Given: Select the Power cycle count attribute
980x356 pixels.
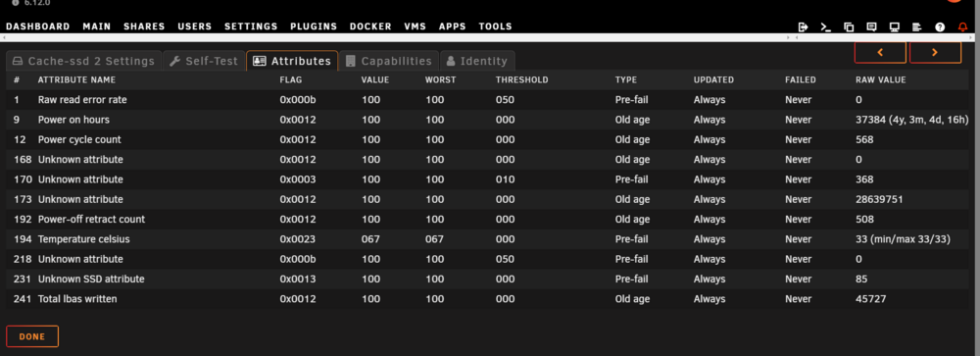Looking at the screenshot, I should 79,139.
